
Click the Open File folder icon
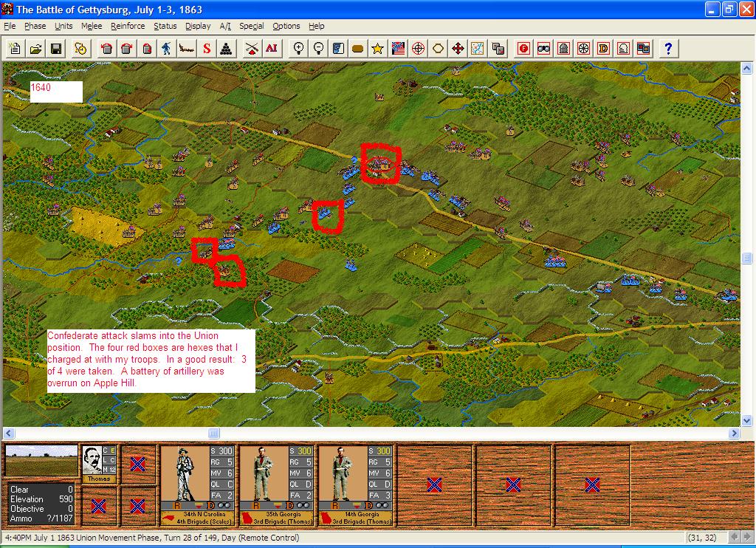point(35,48)
